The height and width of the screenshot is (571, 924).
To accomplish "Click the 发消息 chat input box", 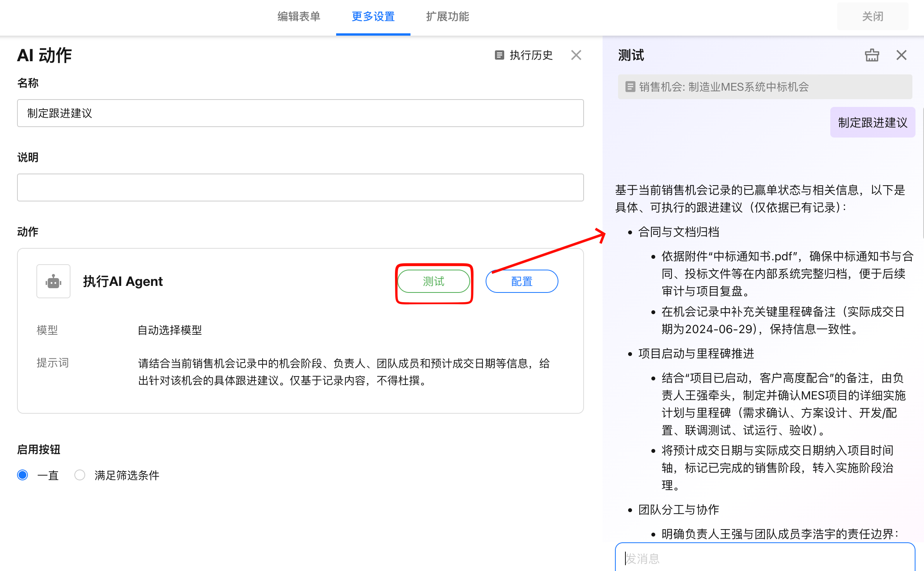I will click(x=765, y=558).
